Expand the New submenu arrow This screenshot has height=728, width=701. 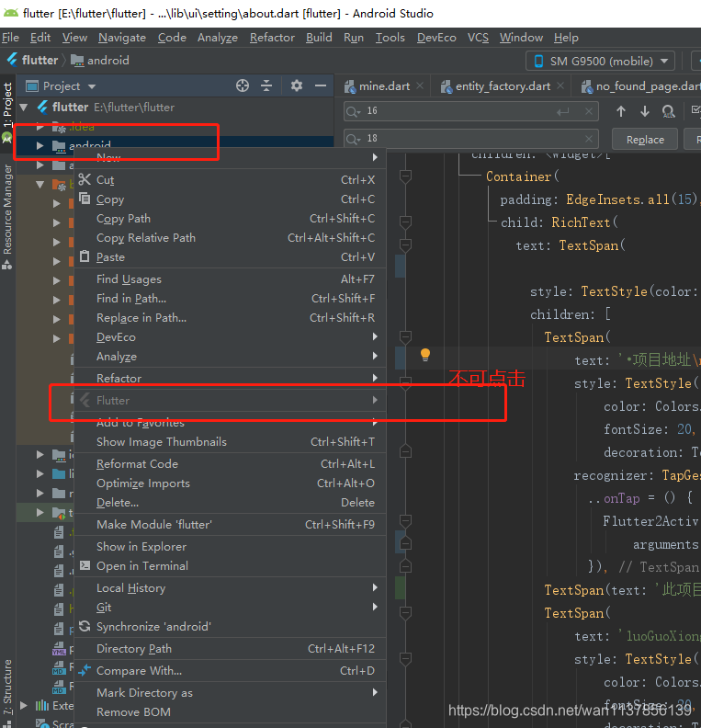tap(375, 157)
